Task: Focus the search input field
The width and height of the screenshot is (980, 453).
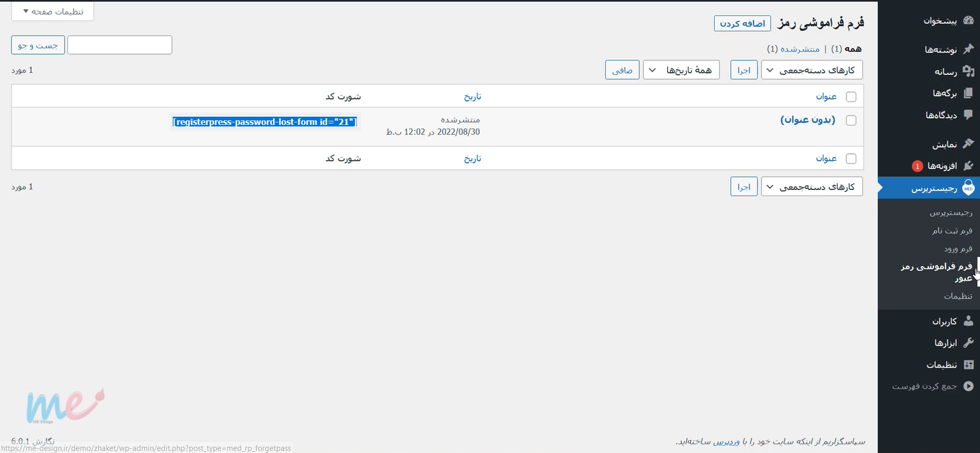Action: 119,45
